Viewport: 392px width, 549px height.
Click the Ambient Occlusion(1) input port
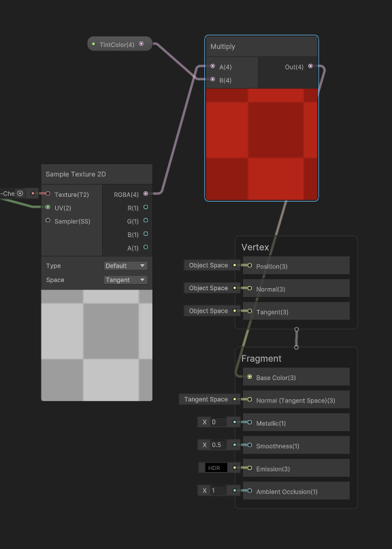pyautogui.click(x=250, y=490)
